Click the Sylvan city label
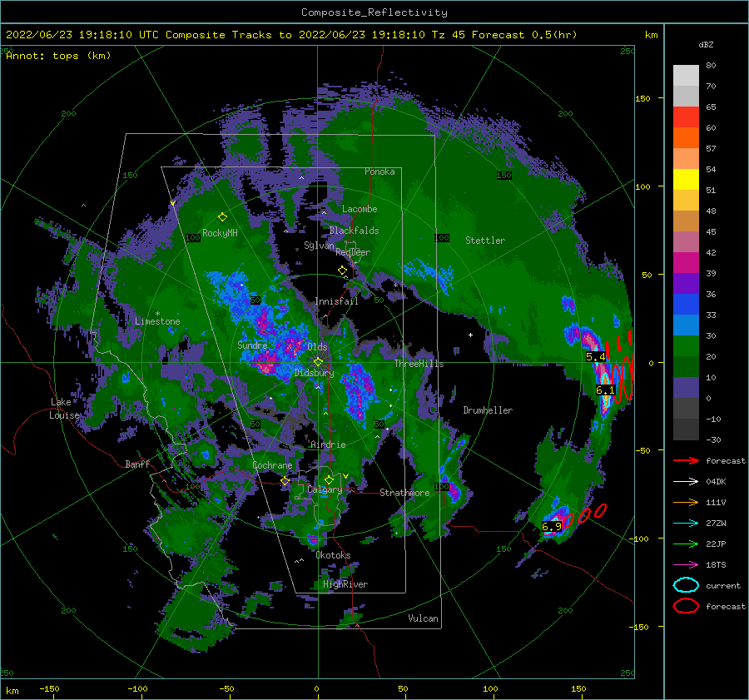The image size is (749, 700). 319,246
